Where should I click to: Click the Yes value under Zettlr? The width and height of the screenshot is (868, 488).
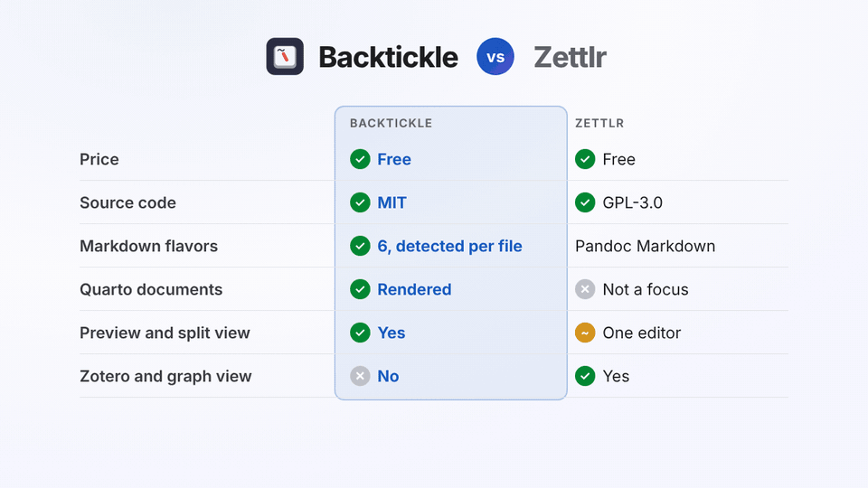(616, 376)
